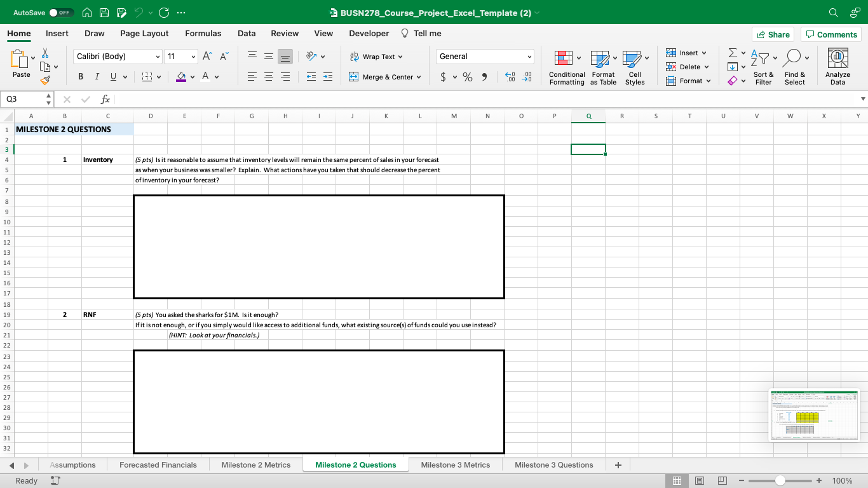Open the Comments panel
The image size is (868, 488).
pyautogui.click(x=831, y=34)
